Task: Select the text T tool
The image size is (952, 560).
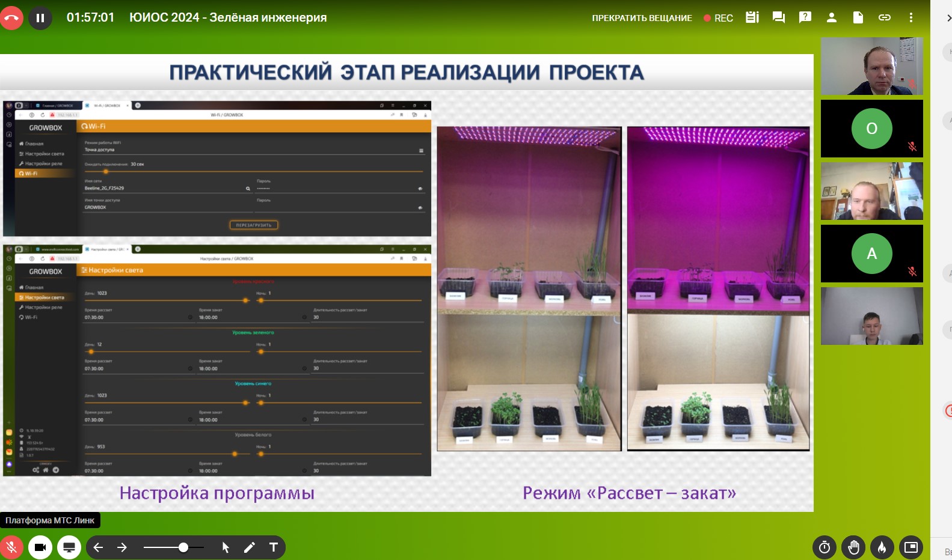Action: point(274,547)
